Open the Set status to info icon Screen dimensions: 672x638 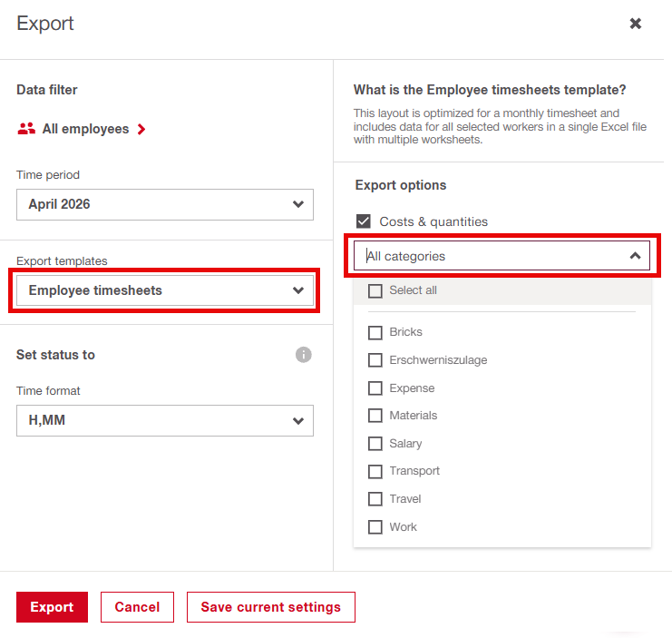pyautogui.click(x=304, y=355)
